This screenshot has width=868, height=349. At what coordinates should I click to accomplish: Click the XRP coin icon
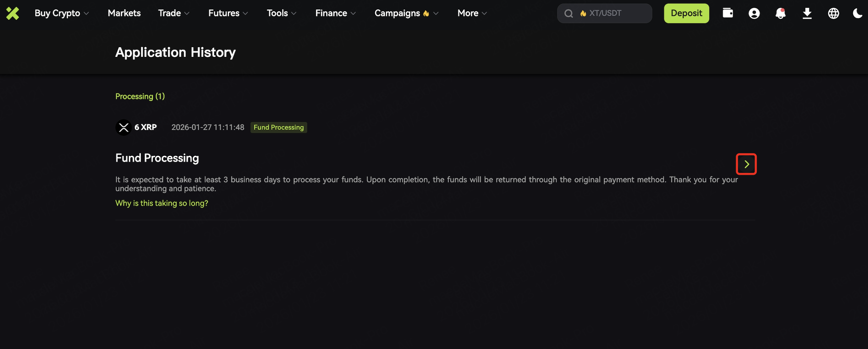coord(123,127)
